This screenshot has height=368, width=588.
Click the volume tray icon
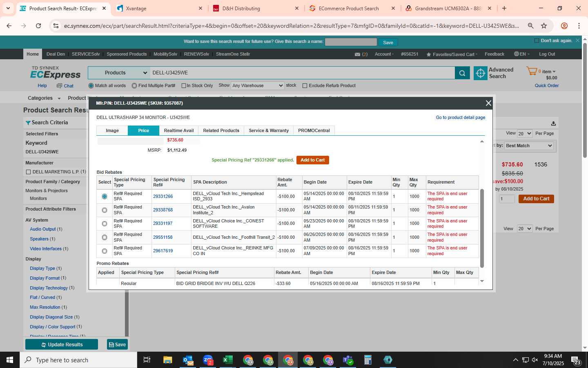(x=535, y=360)
